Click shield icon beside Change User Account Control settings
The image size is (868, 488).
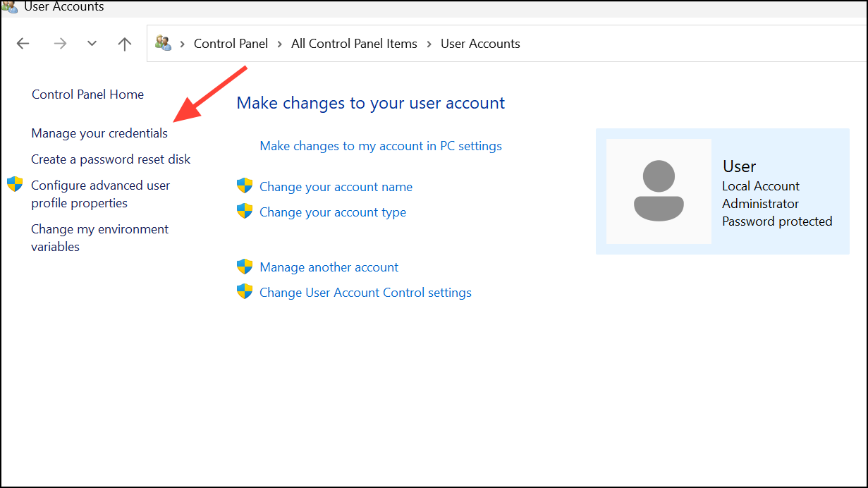(245, 292)
